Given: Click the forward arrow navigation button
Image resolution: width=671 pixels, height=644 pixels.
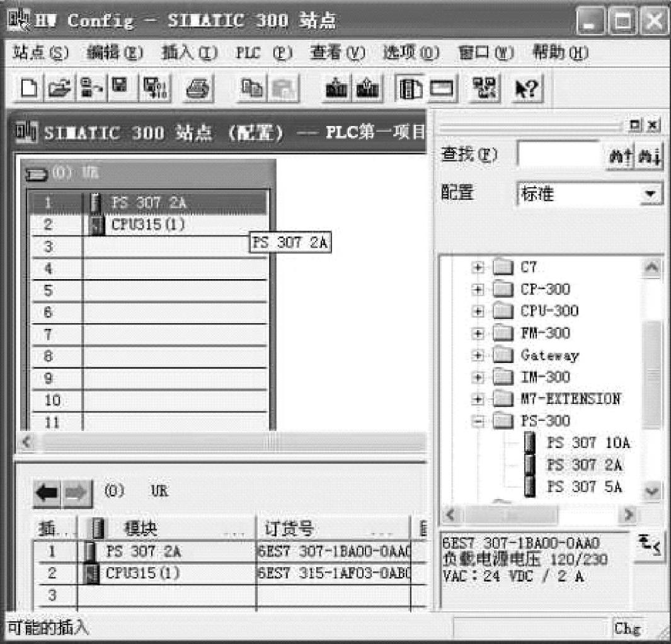Looking at the screenshot, I should [77, 493].
